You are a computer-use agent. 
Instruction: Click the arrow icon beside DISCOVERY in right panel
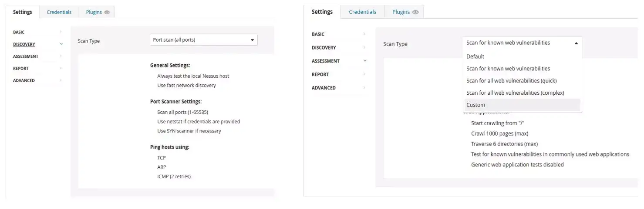pyautogui.click(x=364, y=47)
